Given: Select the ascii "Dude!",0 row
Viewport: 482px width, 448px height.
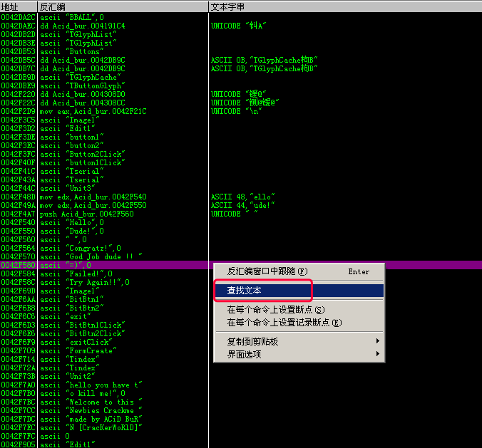Looking at the screenshot, I should (241, 231).
